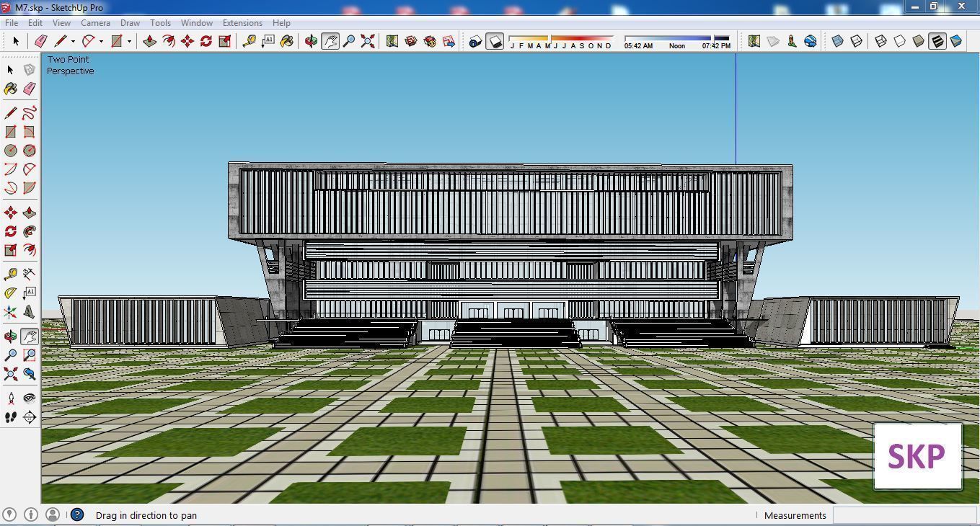Screen dimensions: 980x526
Task: Switch to Wireframe face style
Action: 881,41
